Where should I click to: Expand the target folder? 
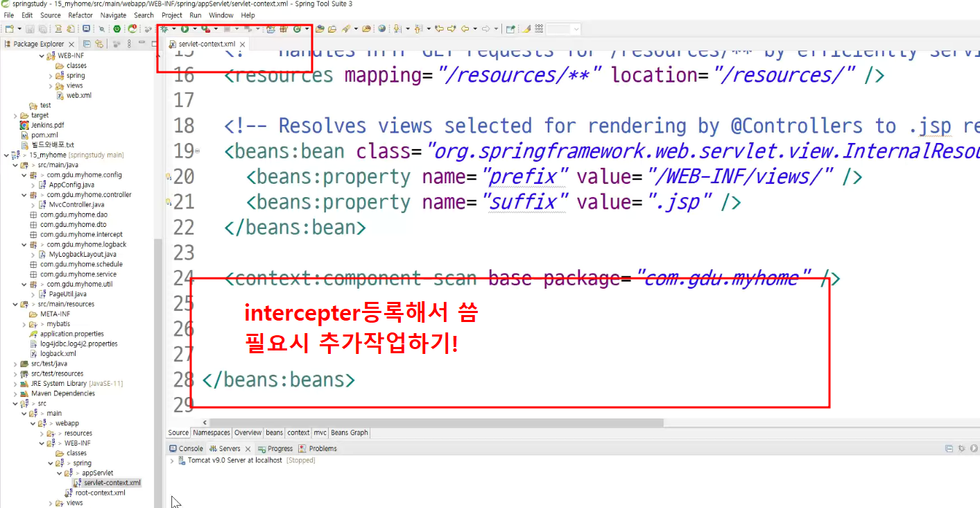tap(15, 115)
